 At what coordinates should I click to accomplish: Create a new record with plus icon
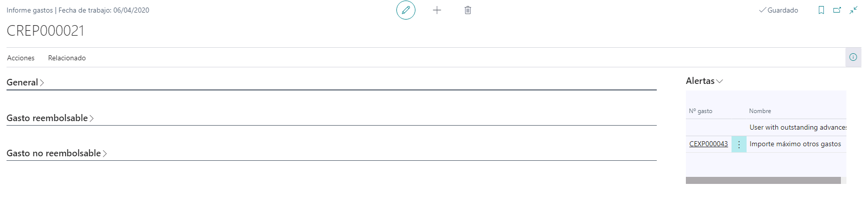coord(437,10)
